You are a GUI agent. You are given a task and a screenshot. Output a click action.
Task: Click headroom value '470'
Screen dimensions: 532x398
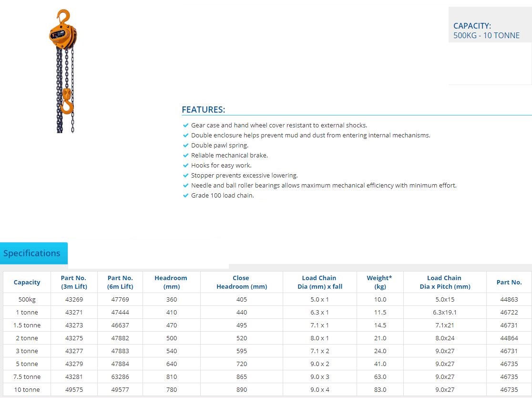point(172,325)
